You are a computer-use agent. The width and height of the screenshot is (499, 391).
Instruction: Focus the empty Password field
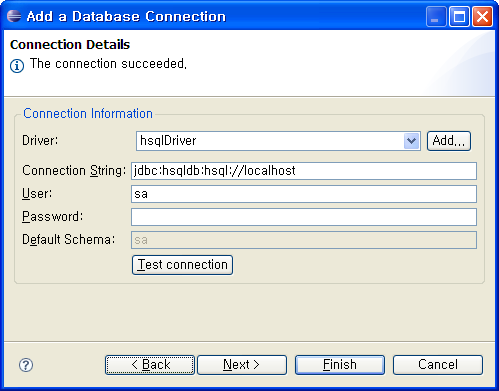point(304,217)
